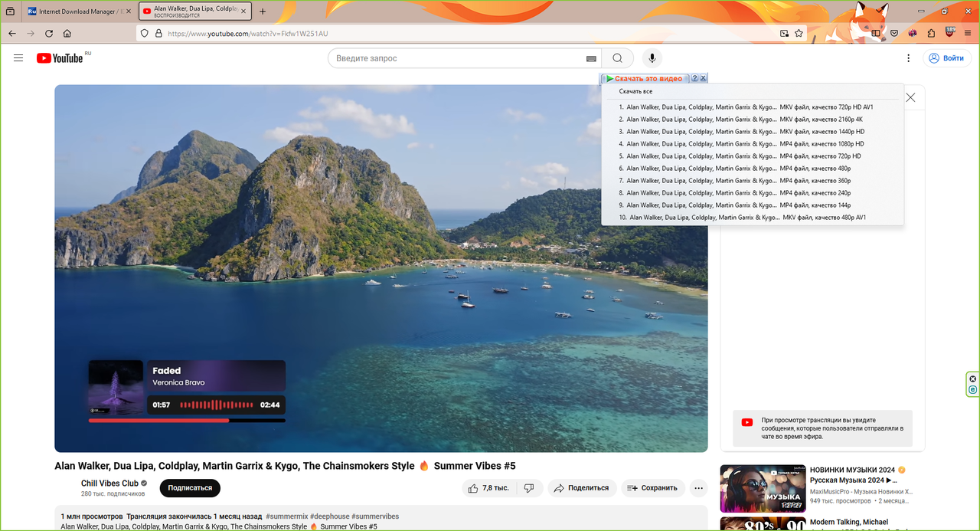Click #summervibes hashtag link

(x=375, y=516)
